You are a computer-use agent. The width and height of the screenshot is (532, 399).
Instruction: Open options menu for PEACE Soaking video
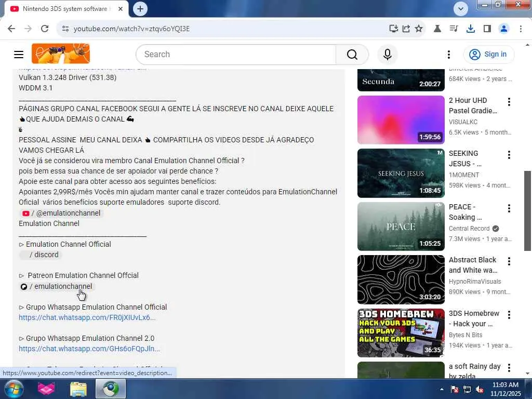pyautogui.click(x=509, y=208)
